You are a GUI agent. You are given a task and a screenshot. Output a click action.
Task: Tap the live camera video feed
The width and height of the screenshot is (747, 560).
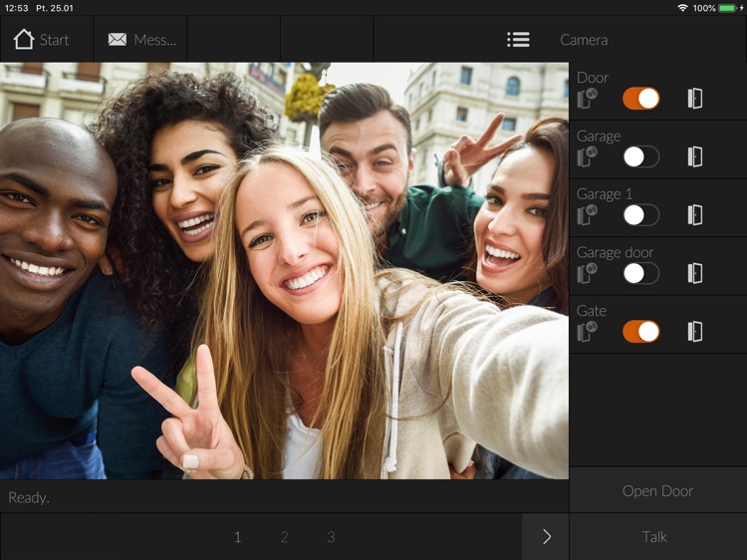tap(284, 271)
